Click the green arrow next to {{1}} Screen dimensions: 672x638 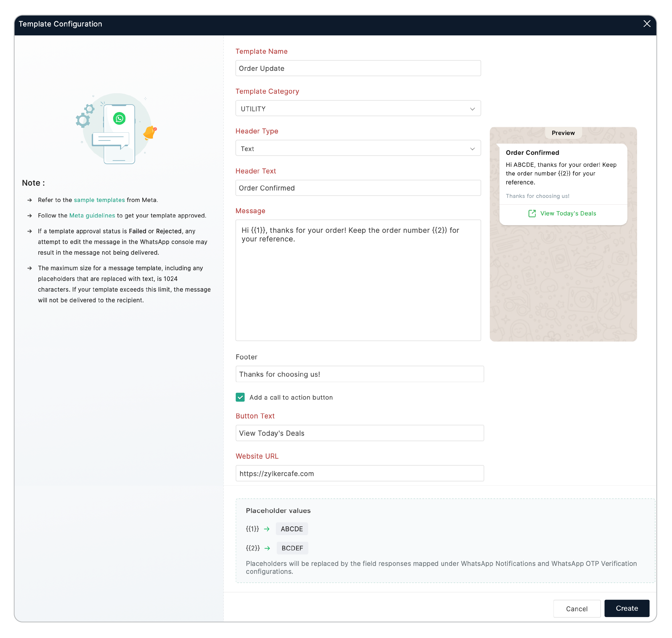pyautogui.click(x=267, y=529)
